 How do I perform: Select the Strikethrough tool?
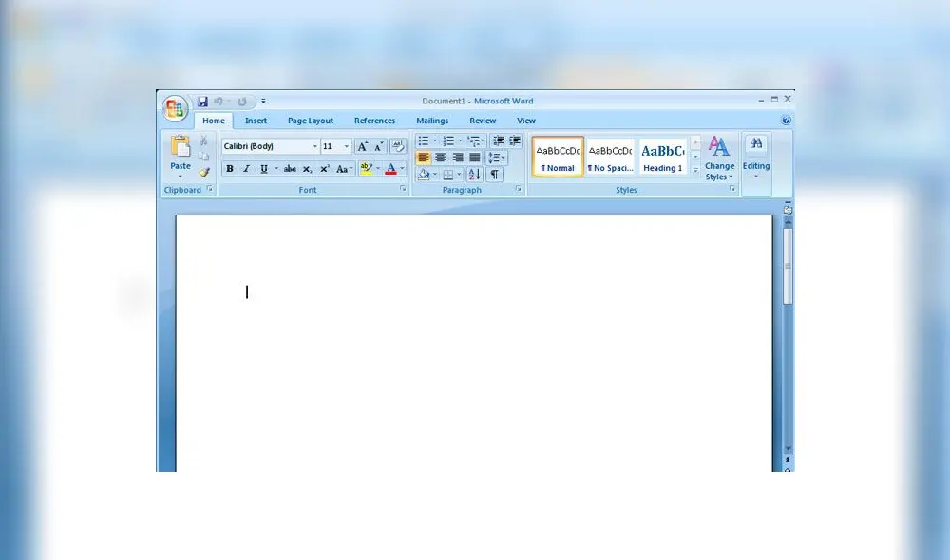[291, 168]
